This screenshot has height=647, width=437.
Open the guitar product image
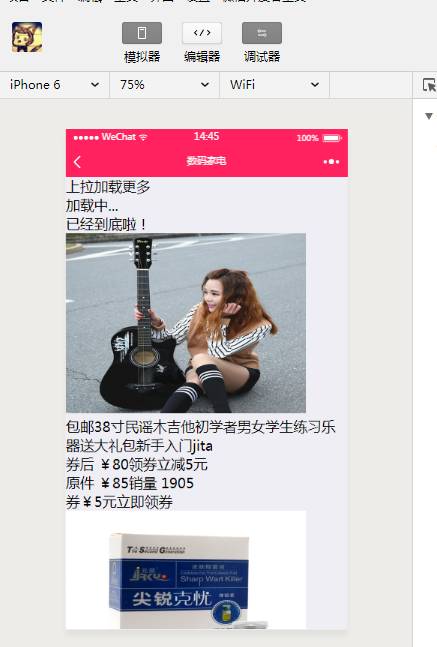(186, 323)
